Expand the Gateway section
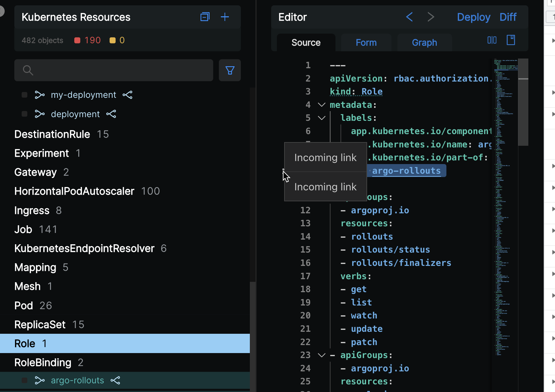This screenshot has height=392, width=555. coord(36,172)
